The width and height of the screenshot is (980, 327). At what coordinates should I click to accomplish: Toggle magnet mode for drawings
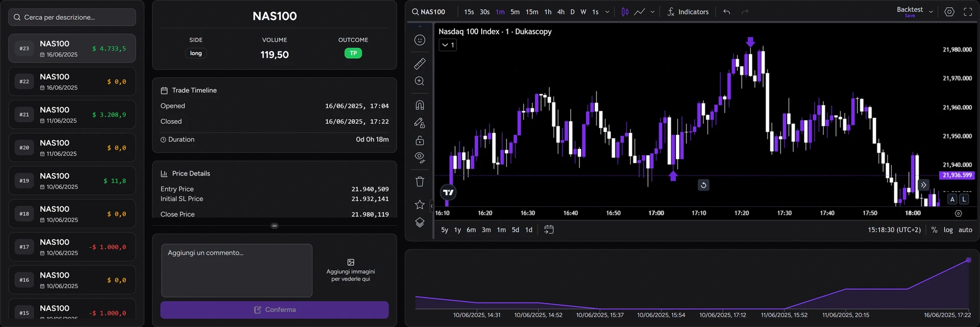(x=420, y=105)
